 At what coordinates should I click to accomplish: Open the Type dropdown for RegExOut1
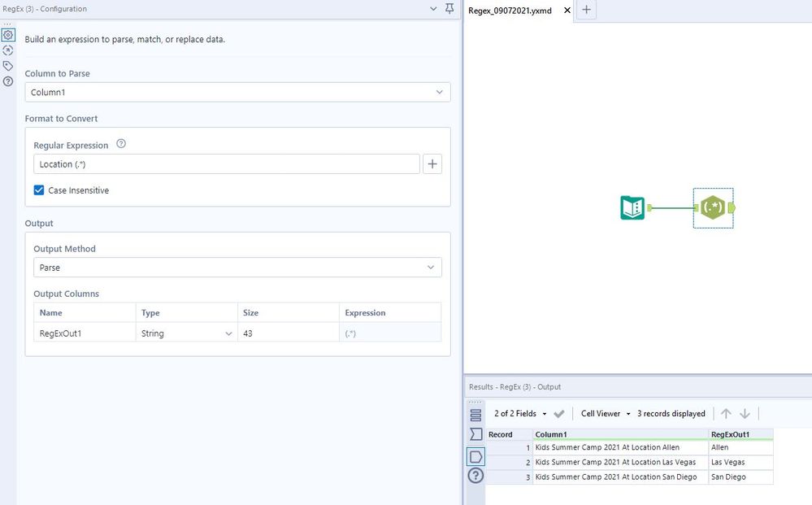click(186, 333)
